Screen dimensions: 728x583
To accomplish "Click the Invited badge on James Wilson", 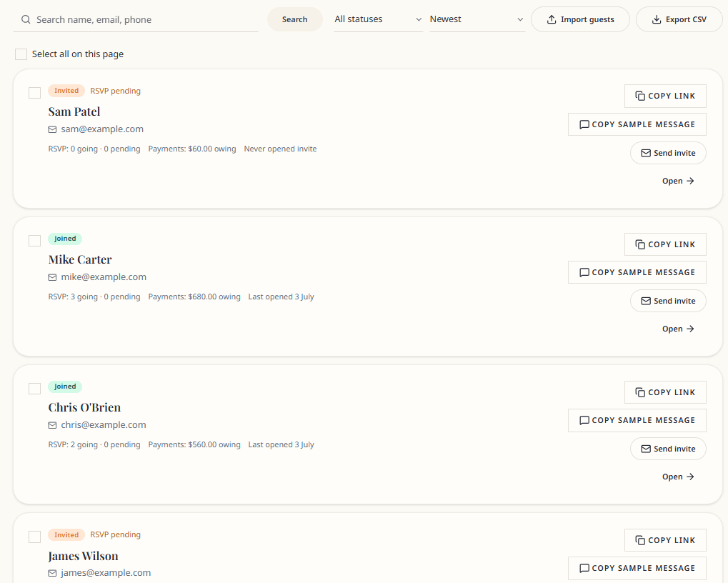I will coord(66,534).
